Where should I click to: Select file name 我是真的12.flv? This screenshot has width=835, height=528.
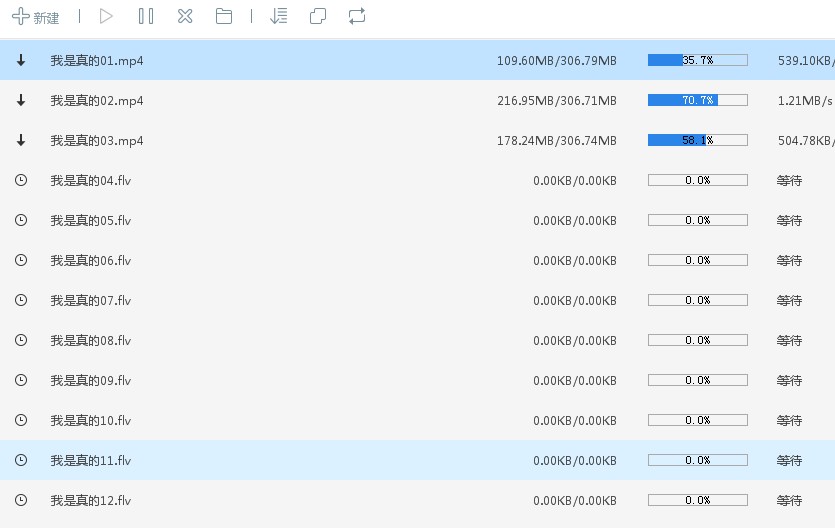(91, 500)
